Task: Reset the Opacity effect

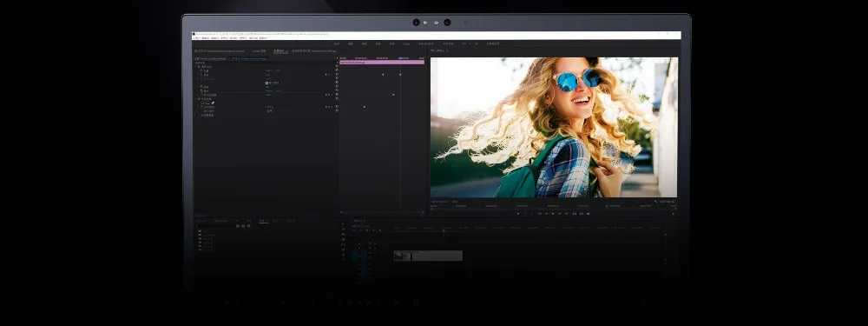Action: (x=337, y=99)
